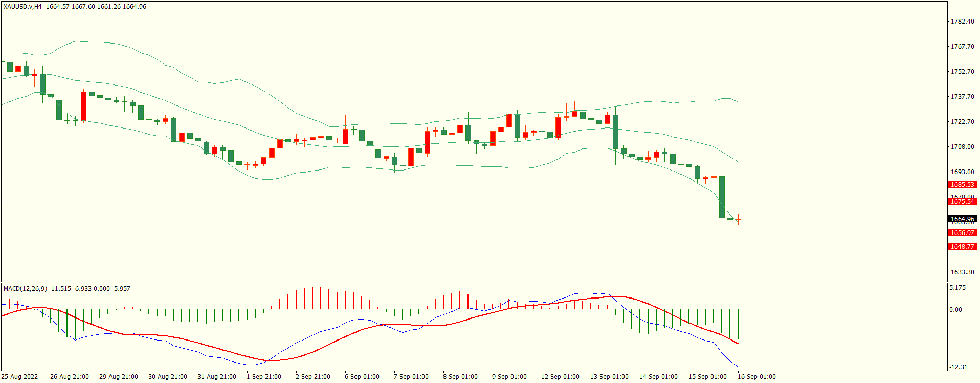Viewport: 980px width, 383px height.
Task: Click the left handle of the 1648.77 line
Action: click(x=3, y=246)
